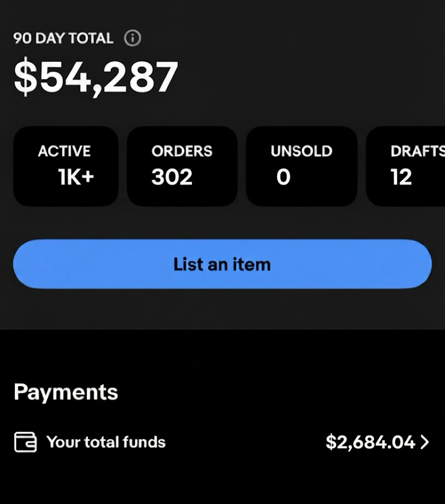Tap the wallet icon under Payments
The height and width of the screenshot is (504, 445).
25,442
